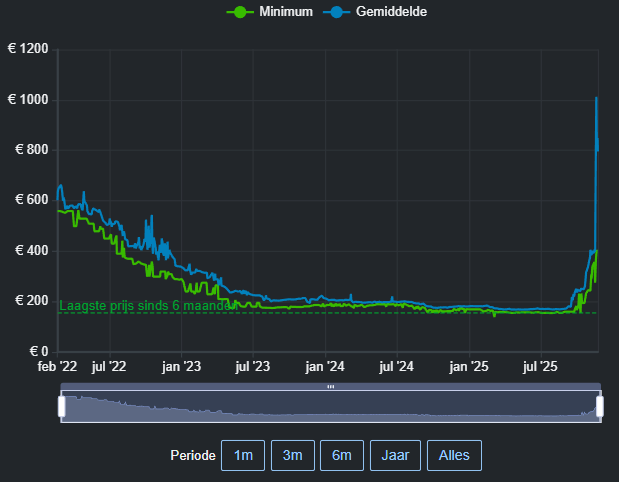This screenshot has width=619, height=482.
Task: Click the blue average price peak near €1000
Action: point(596,98)
